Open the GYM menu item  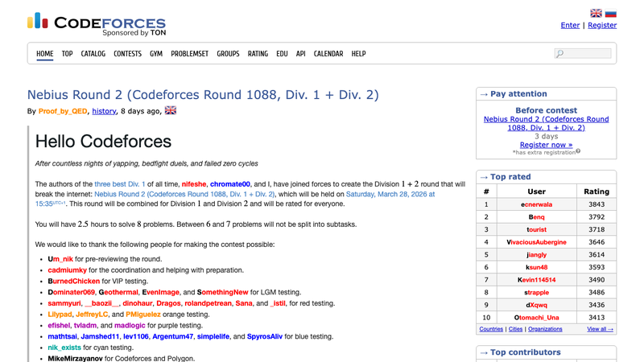click(156, 54)
